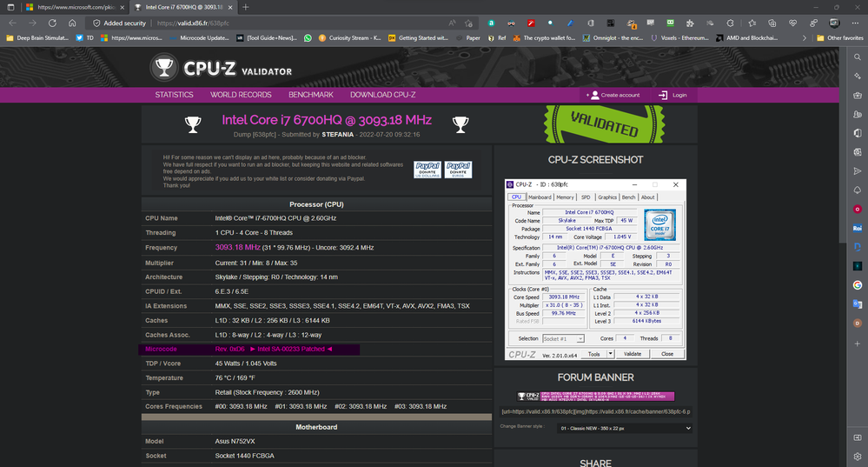Open Browser essentials heart icon
Screen dimensions: 868x467
pos(792,23)
